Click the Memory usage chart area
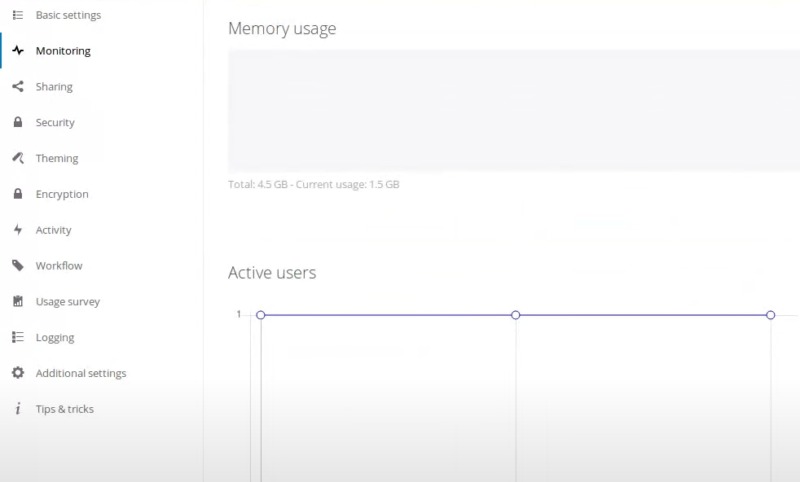The image size is (800, 482). 513,110
